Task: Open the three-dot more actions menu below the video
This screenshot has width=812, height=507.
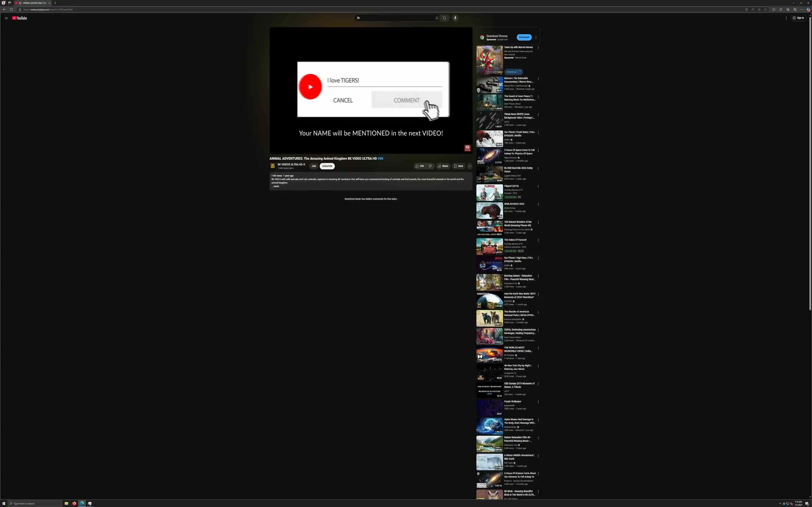Action: click(x=469, y=166)
